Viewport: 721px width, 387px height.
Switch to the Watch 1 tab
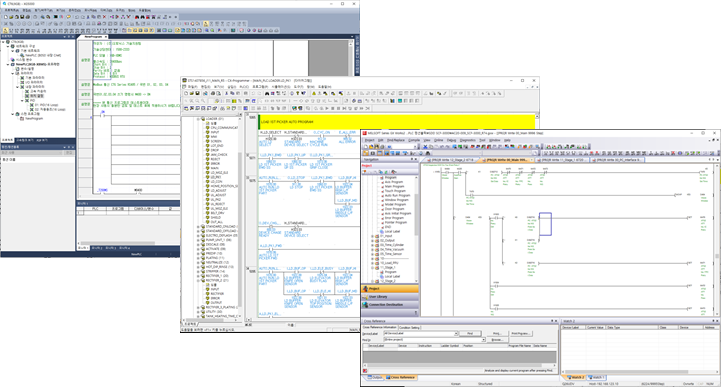pos(596,377)
